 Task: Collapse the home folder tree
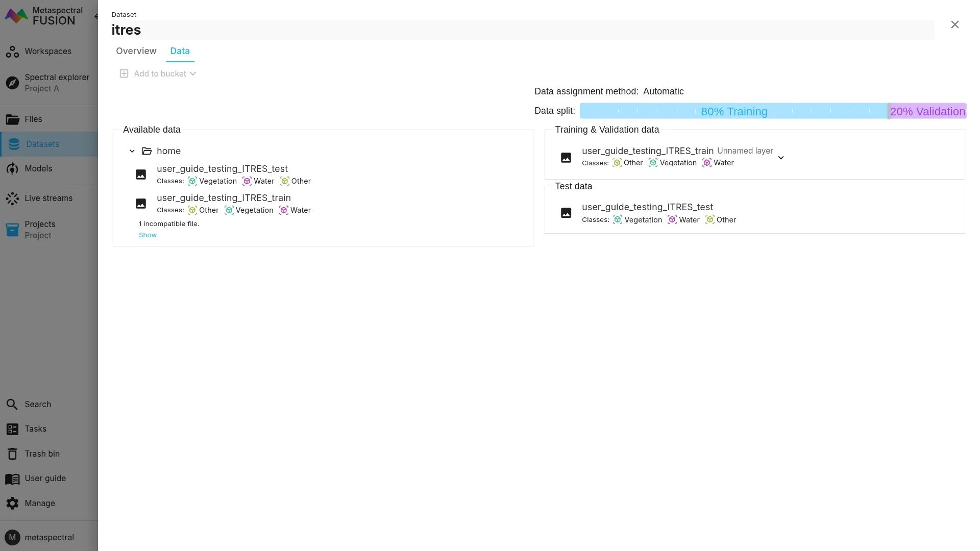pos(132,151)
